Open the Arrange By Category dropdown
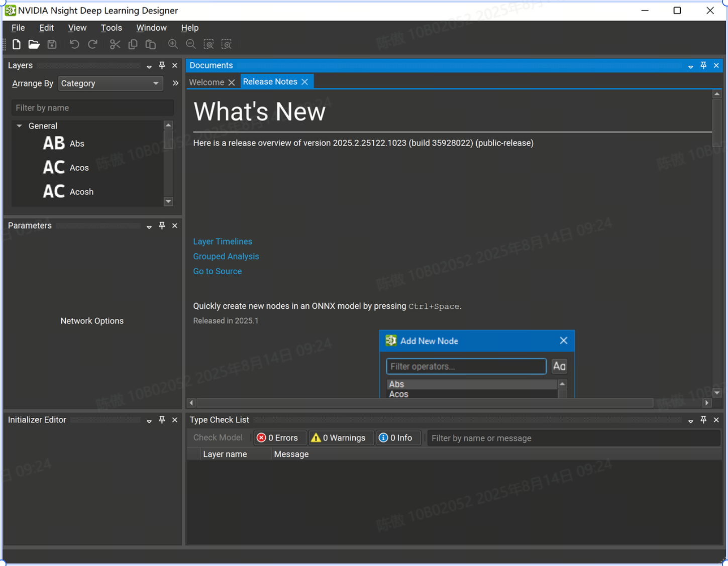Image resolution: width=728 pixels, height=566 pixels. [111, 83]
